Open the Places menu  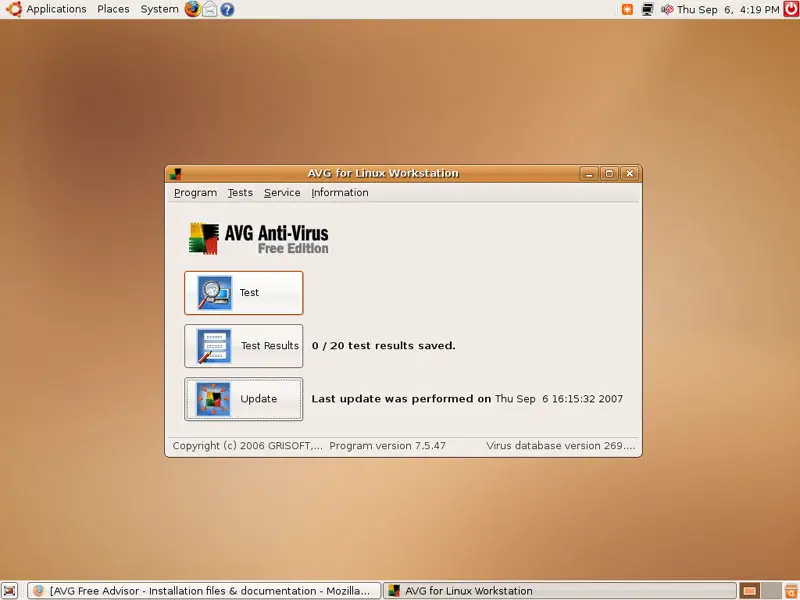[x=113, y=9]
